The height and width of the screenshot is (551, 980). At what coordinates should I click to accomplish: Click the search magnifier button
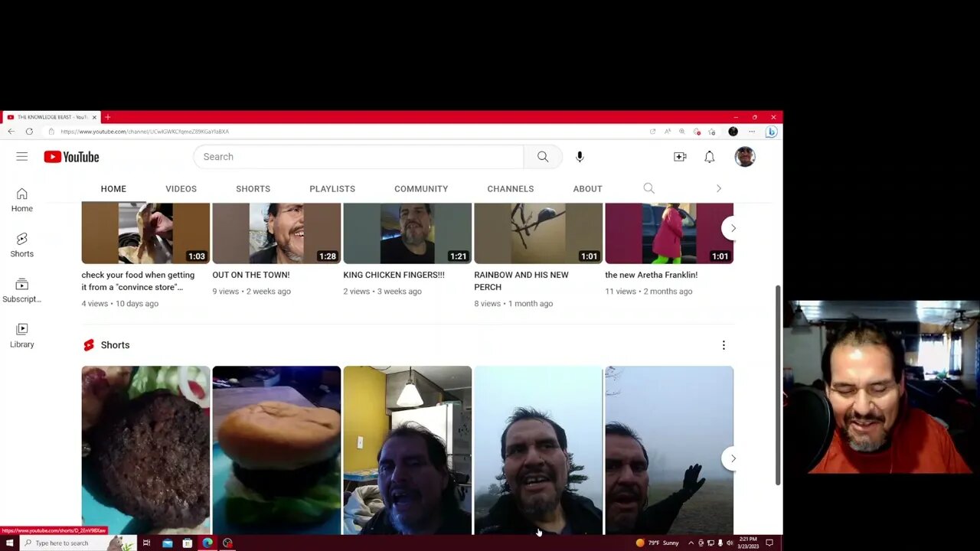[x=543, y=157]
